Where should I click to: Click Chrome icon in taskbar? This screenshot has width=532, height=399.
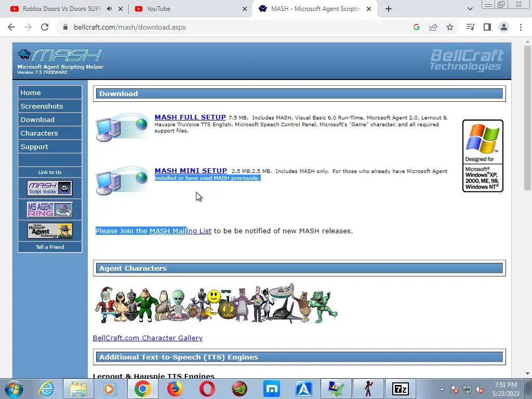142,389
